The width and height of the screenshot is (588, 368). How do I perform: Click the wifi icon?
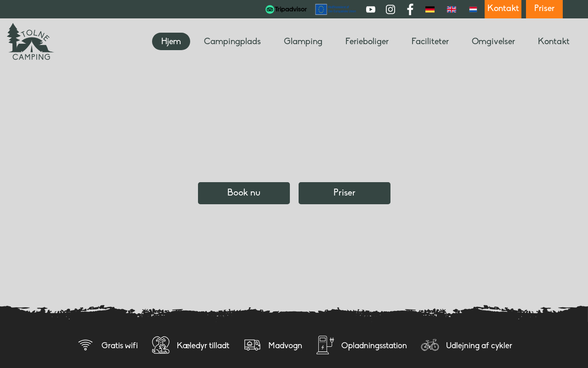coord(85,345)
